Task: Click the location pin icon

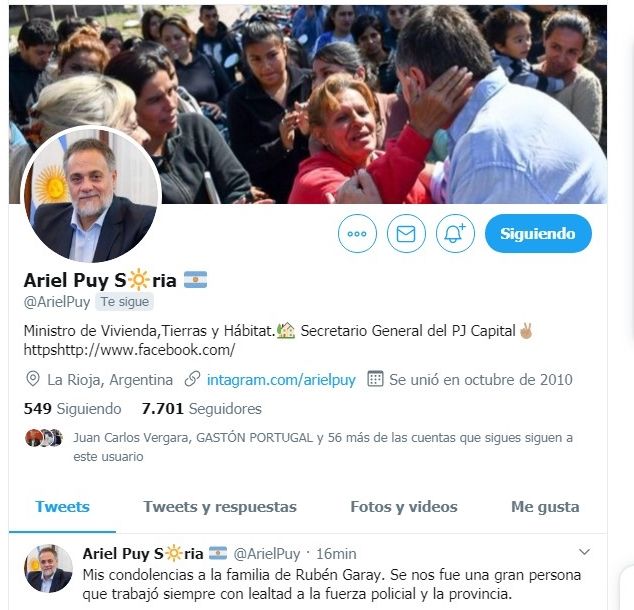Action: pos(32,379)
